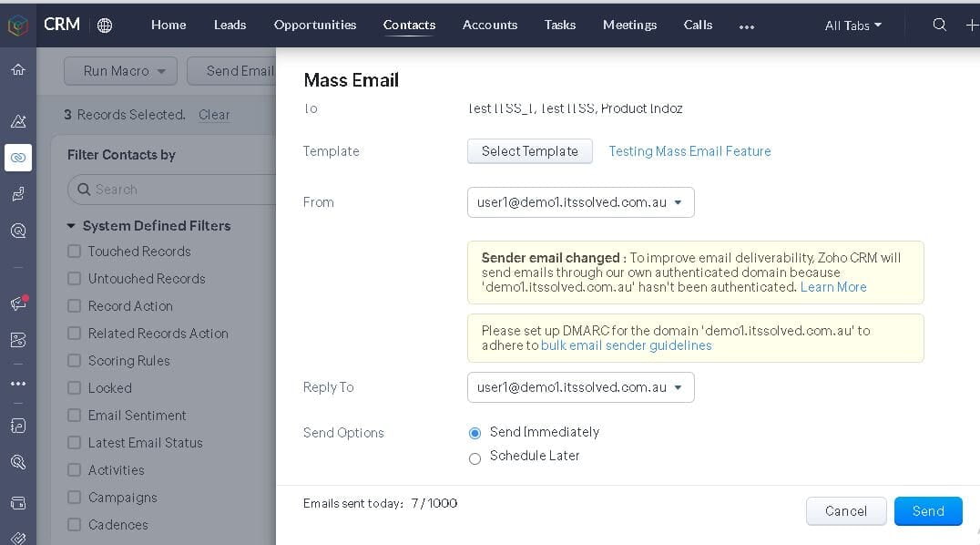Click the Learn More link about email deliverability
The height and width of the screenshot is (545, 980).
tap(832, 287)
